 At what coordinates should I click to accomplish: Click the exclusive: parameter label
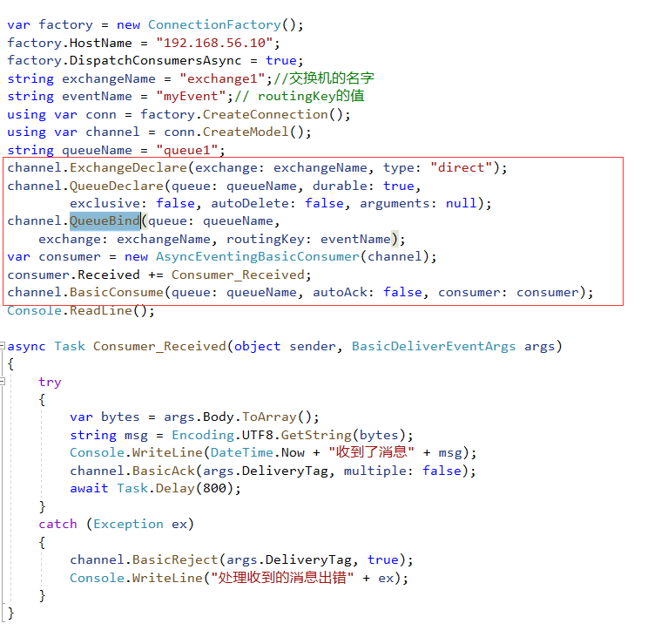[x=109, y=203]
